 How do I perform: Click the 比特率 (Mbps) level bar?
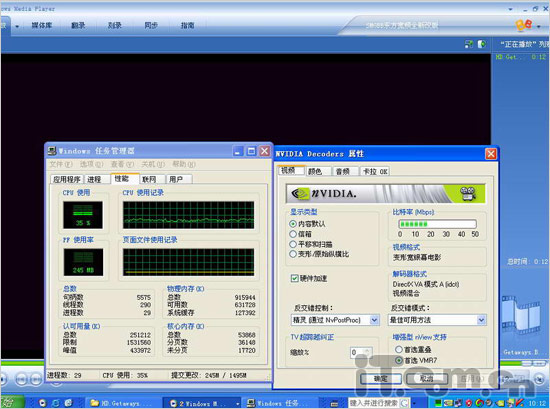point(437,224)
